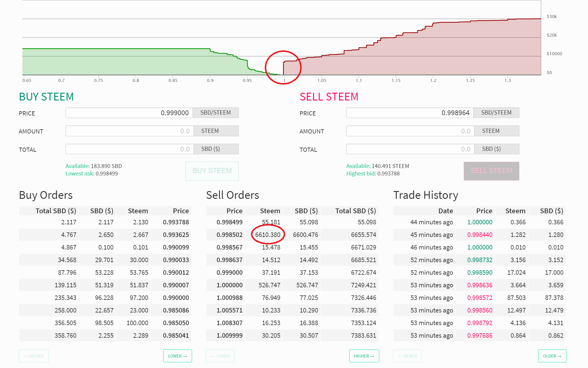Select sell order priced 0.998502

tap(292, 235)
